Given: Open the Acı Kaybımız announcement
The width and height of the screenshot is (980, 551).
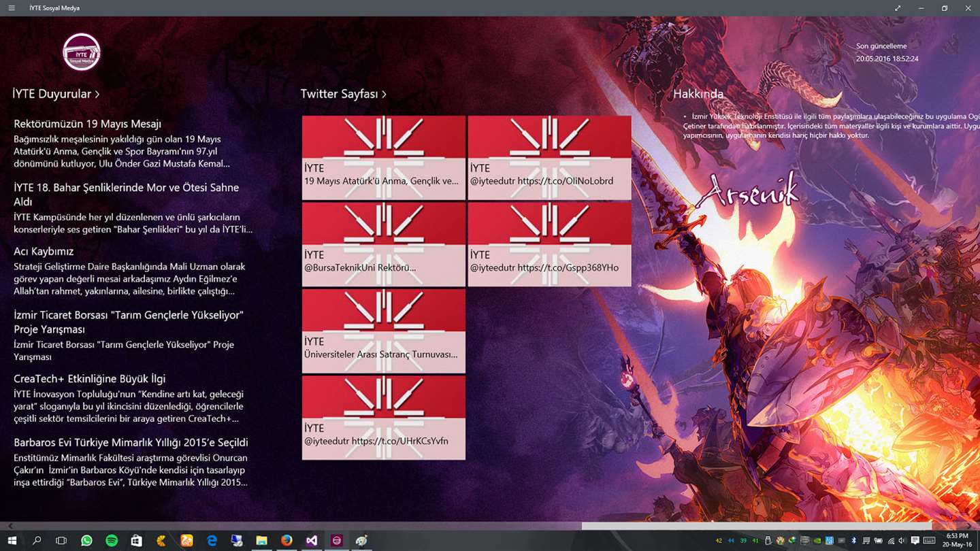Looking at the screenshot, I should point(133,271).
